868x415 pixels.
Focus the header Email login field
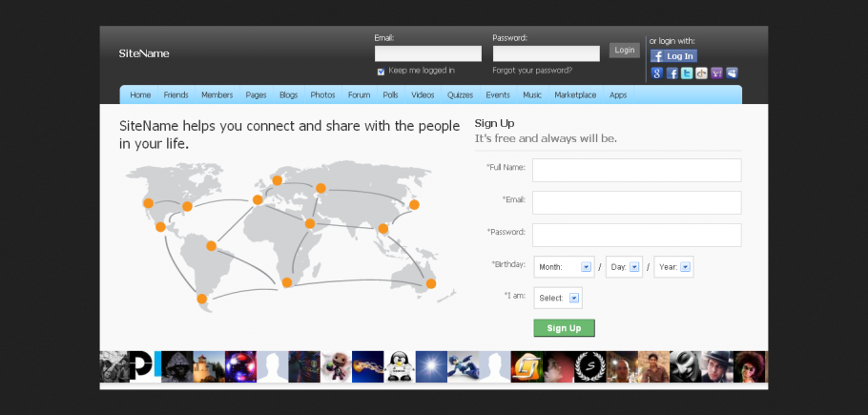click(428, 53)
